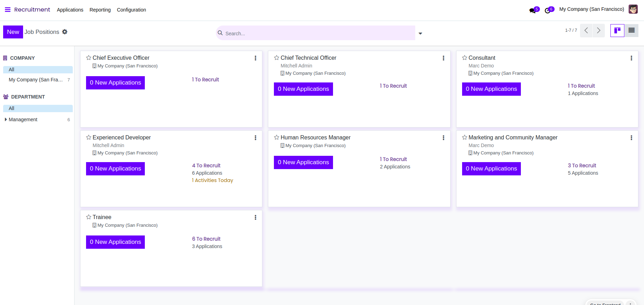This screenshot has width=644, height=305.
Task: Switch to list view
Action: coord(631,30)
